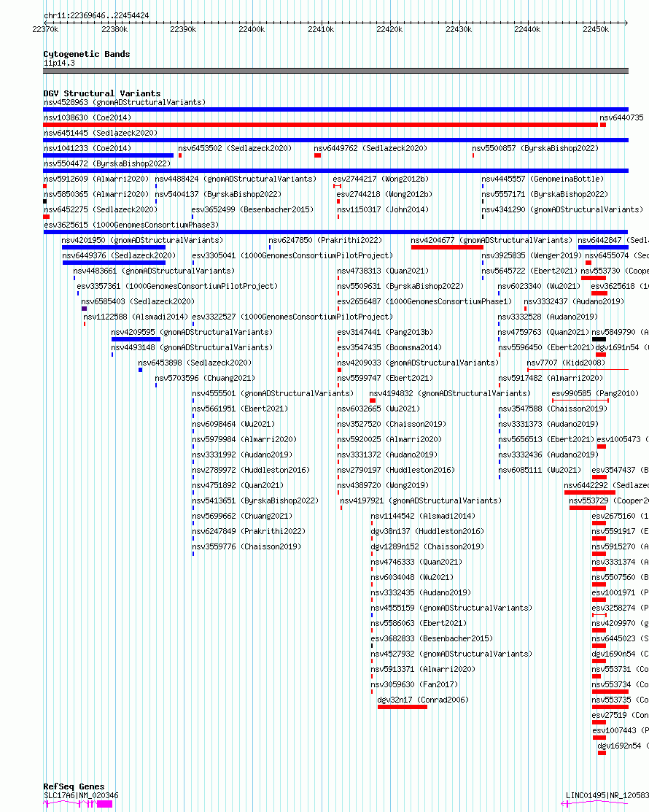The image size is (649, 812).
Task: Click the nsv7707 (Kidd2008) label
Action: point(566,363)
